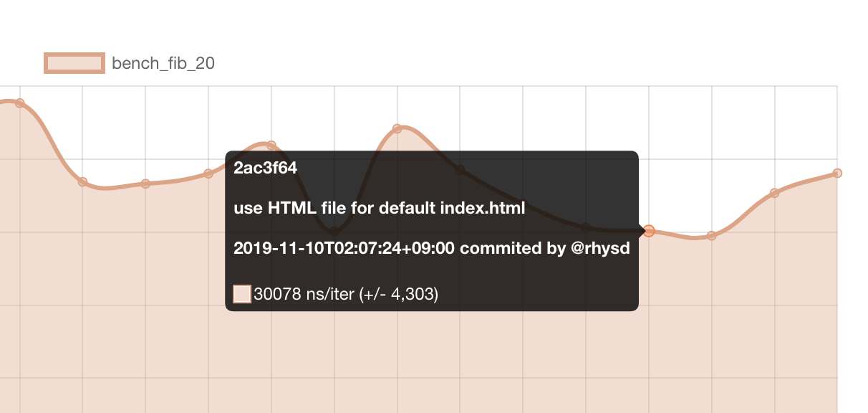Click the darkened dip point under the tooltip's left side
The height and width of the screenshot is (413, 868).
[334, 232]
